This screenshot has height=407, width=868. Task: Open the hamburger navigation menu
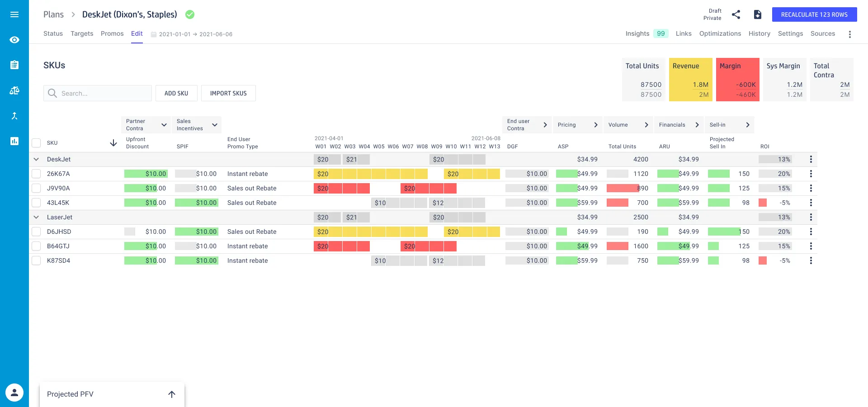(14, 14)
